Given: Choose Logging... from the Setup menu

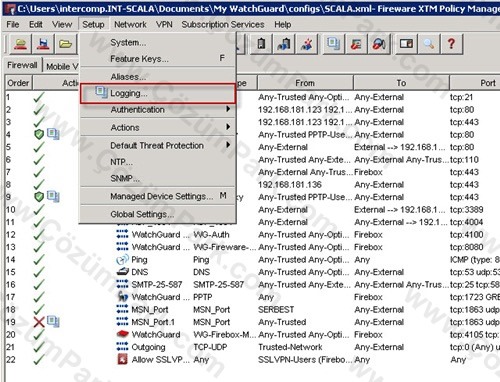Looking at the screenshot, I should pyautogui.click(x=158, y=93).
